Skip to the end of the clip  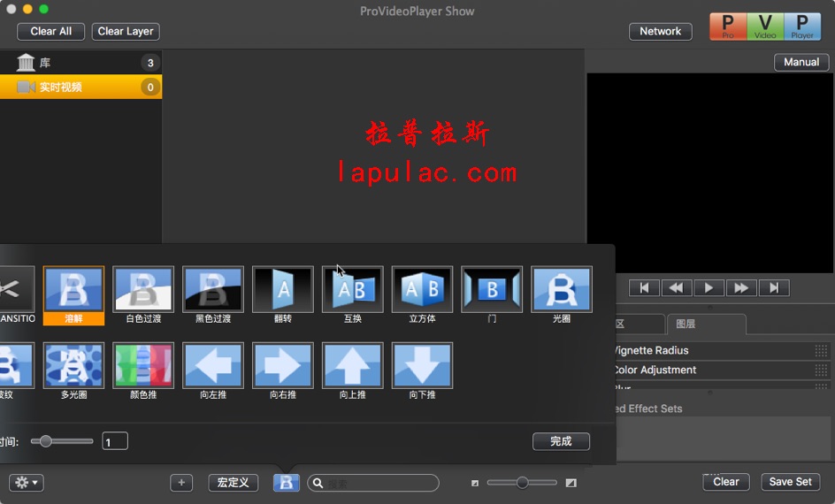pyautogui.click(x=774, y=287)
